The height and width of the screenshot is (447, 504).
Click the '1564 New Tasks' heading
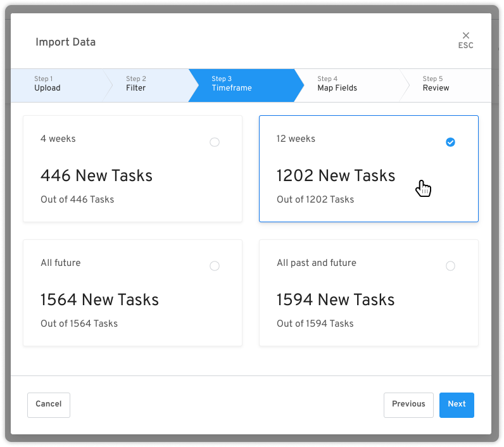coord(99,300)
